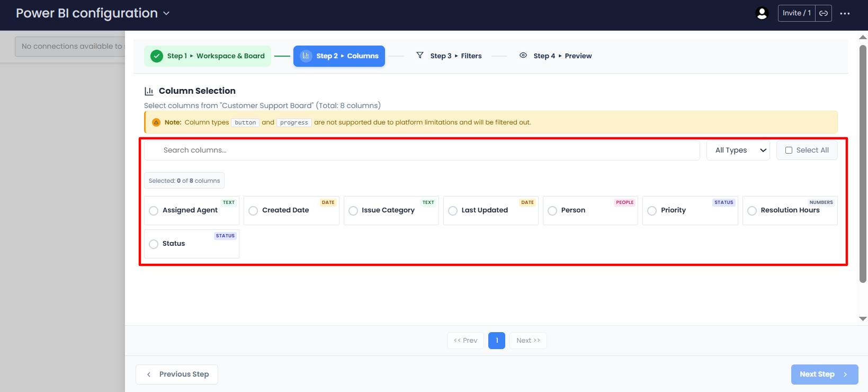Check the Select All checkbox
Screen dimensions: 868x392
789,150
